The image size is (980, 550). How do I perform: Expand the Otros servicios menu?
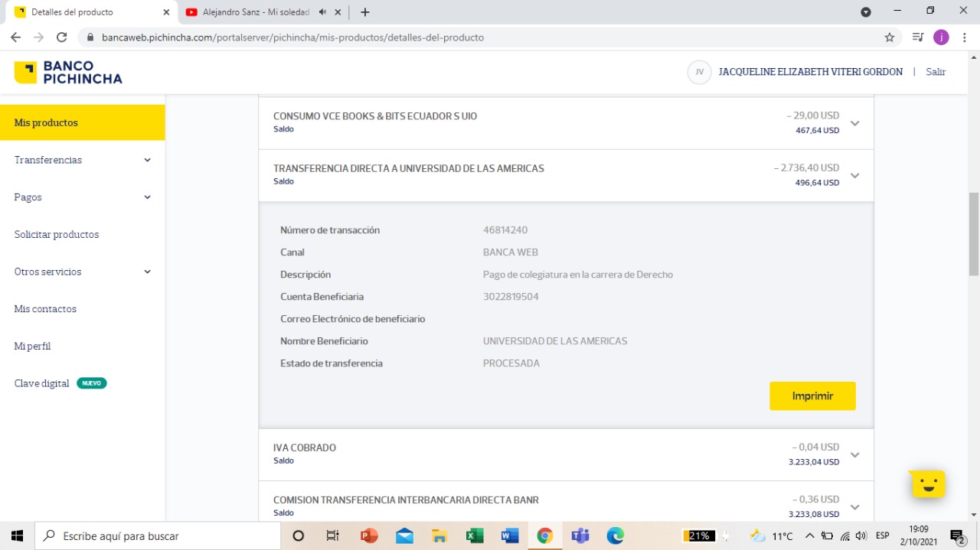pos(82,272)
